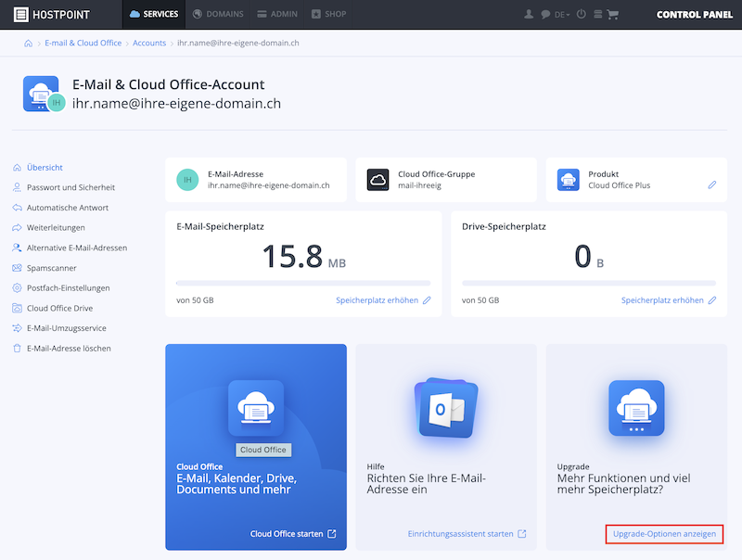Click the E-mail & Cloud Office breadcrumb
This screenshot has height=560, width=742.
(83, 43)
